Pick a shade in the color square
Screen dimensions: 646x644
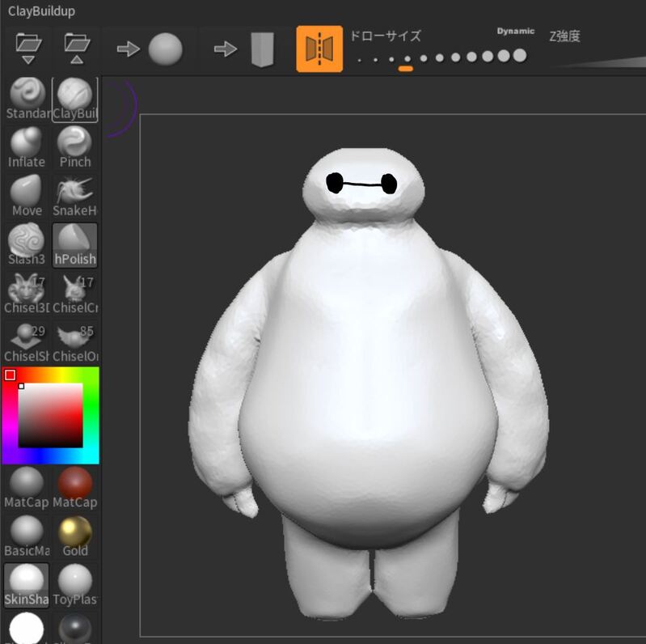tap(50, 415)
